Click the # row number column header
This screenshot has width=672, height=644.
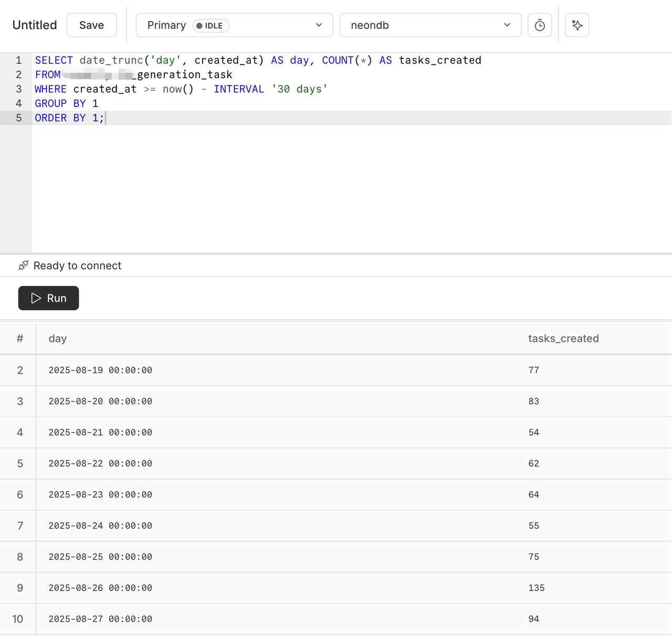coord(20,339)
